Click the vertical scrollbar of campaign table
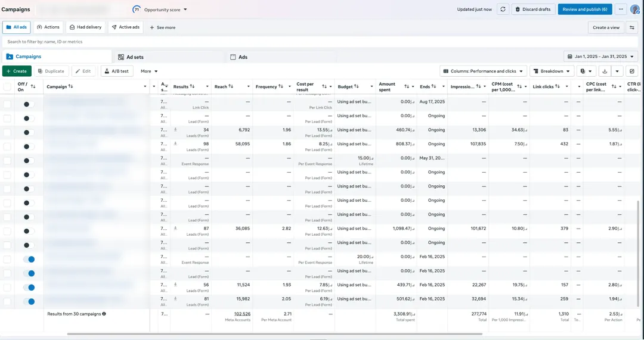The height and width of the screenshot is (340, 644). (x=638, y=253)
